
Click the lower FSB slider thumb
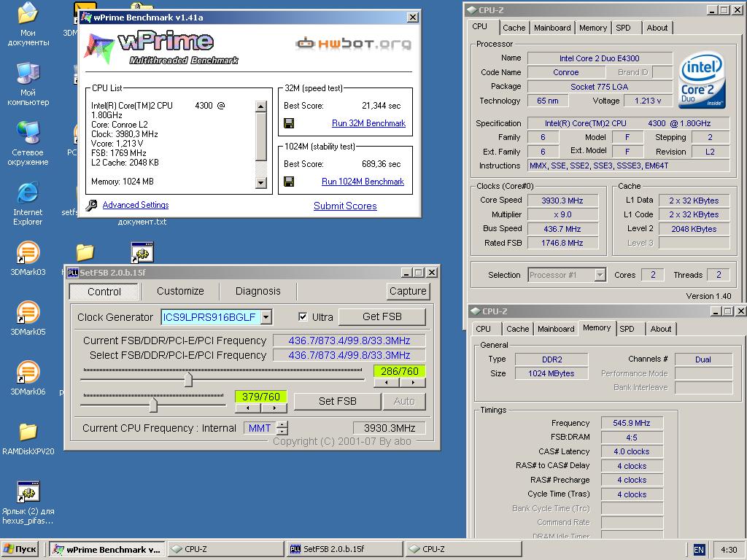click(153, 405)
